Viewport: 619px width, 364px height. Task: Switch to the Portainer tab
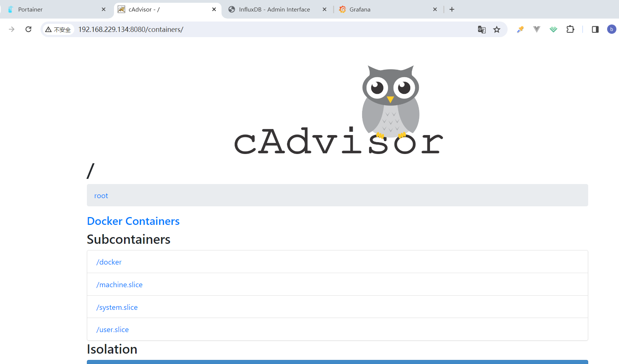click(56, 9)
